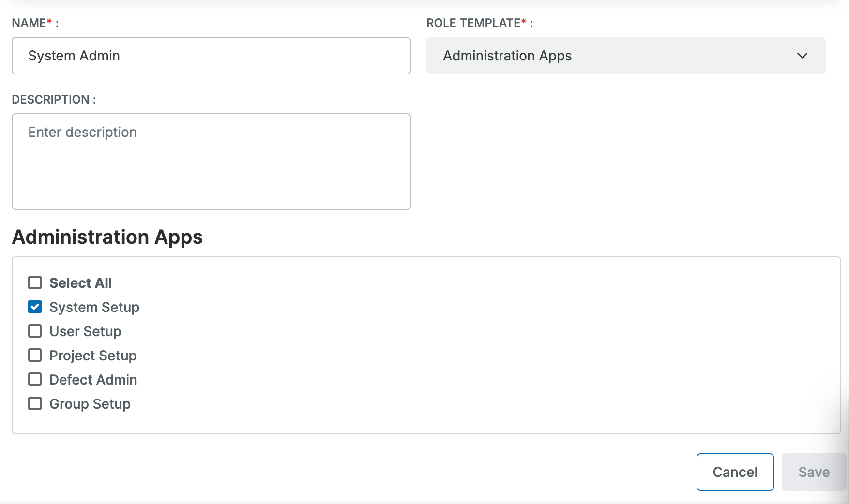The width and height of the screenshot is (849, 504).
Task: Check the Defect Admin checkbox
Action: coord(34,379)
